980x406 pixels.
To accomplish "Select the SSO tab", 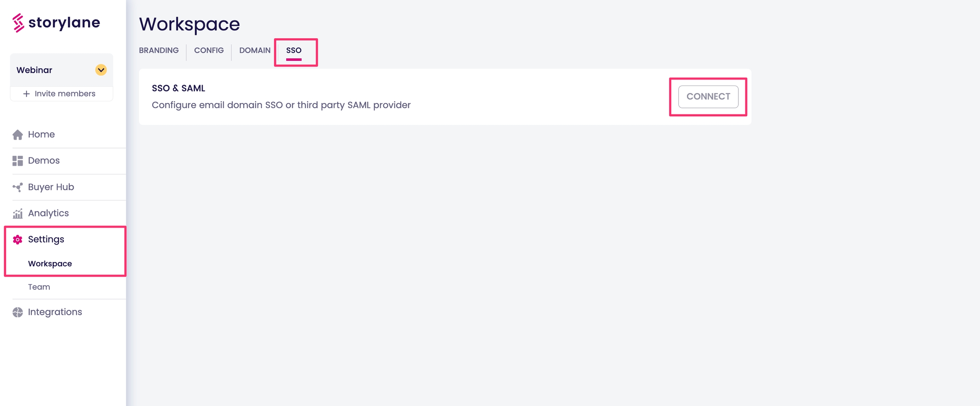I will click(294, 50).
